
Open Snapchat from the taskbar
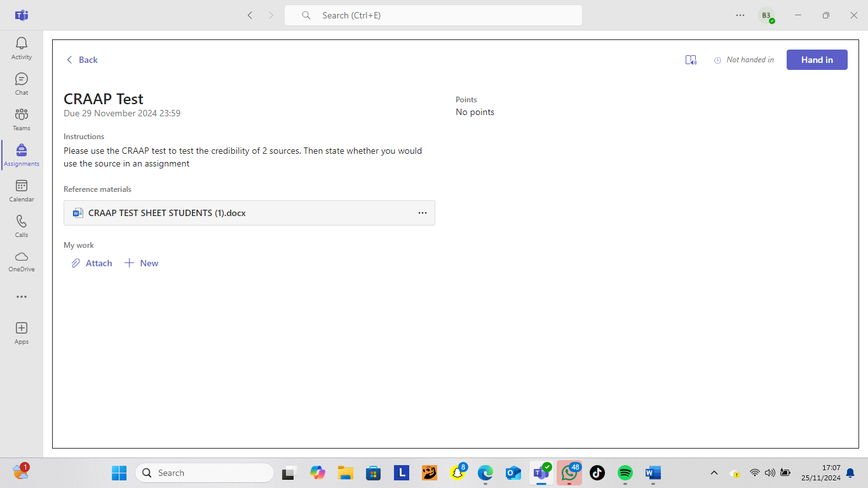pyautogui.click(x=458, y=473)
